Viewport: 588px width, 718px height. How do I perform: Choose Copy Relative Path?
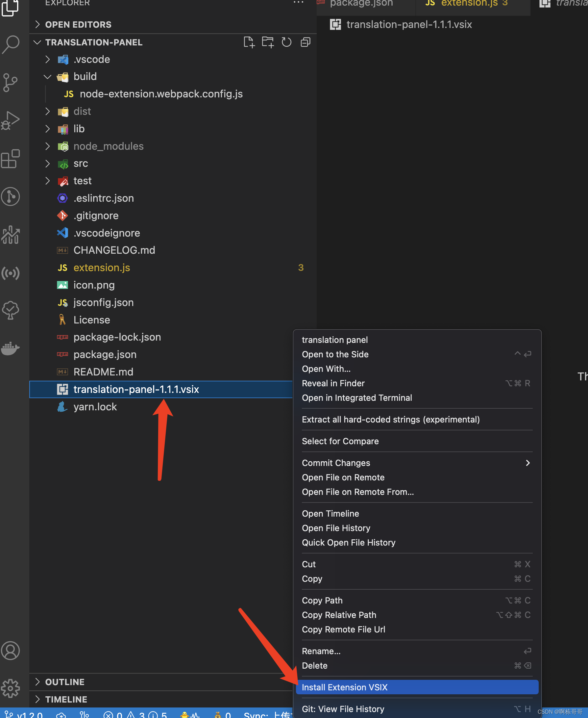coord(417,614)
